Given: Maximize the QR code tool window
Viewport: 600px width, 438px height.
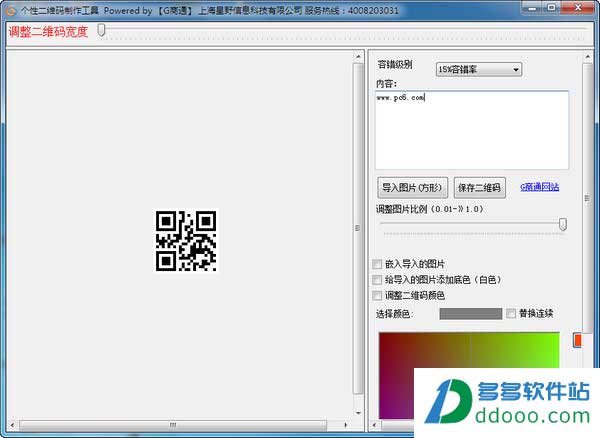Looking at the screenshot, I should [x=551, y=8].
